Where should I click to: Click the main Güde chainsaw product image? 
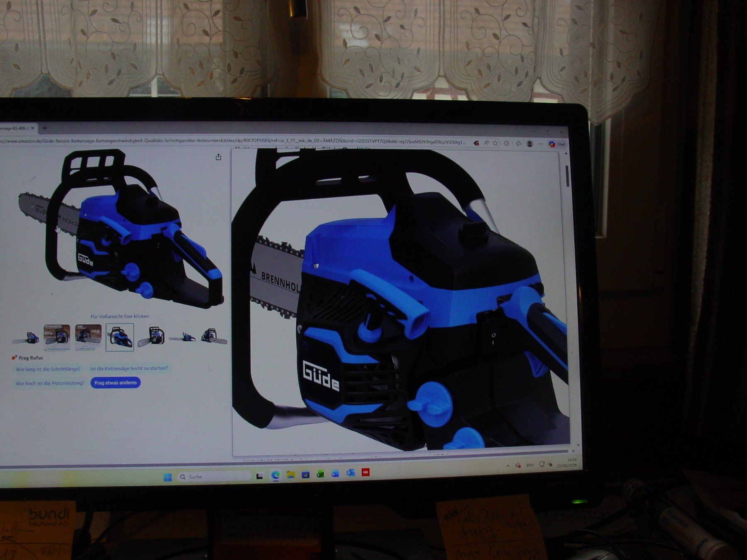point(120,228)
